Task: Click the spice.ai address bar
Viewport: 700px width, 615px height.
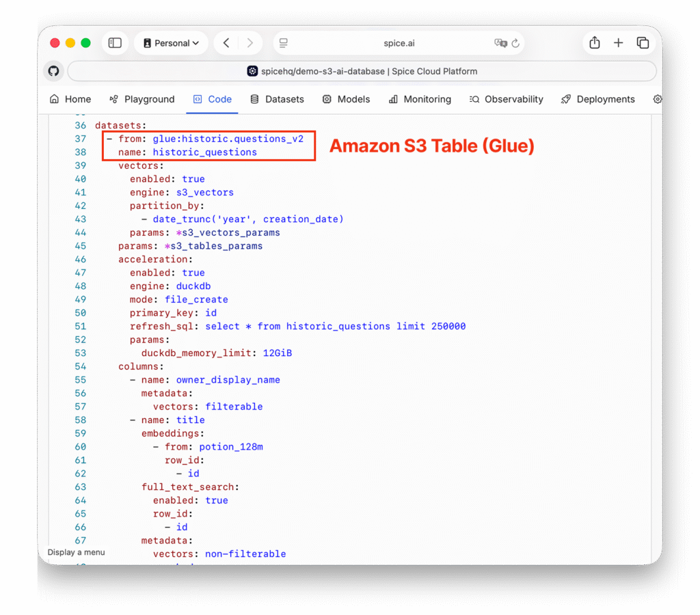Action: point(399,43)
